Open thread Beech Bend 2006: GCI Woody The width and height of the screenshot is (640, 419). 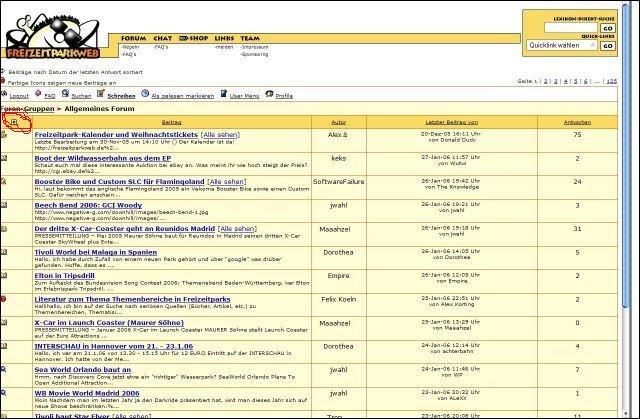coord(88,205)
